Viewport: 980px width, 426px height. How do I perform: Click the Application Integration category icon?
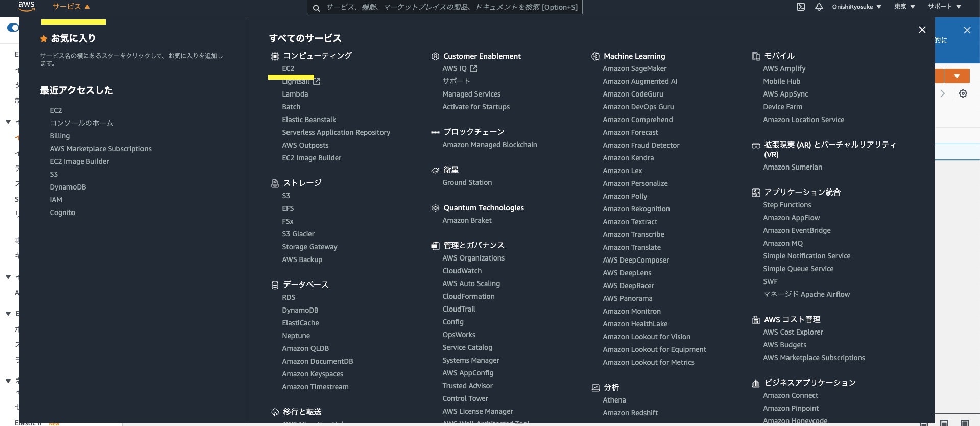pos(756,193)
